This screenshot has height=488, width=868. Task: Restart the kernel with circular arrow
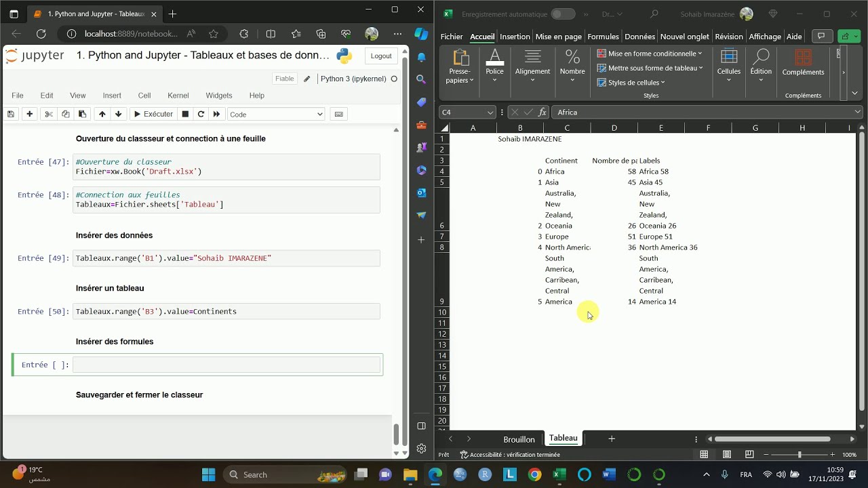click(201, 115)
